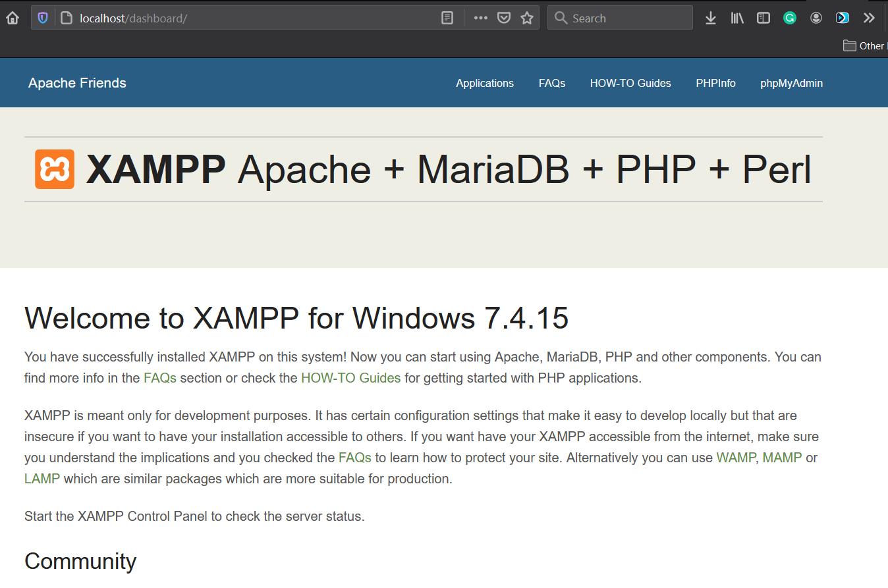Open the Other bookmarks folder
This screenshot has width=888, height=588.
(865, 46)
